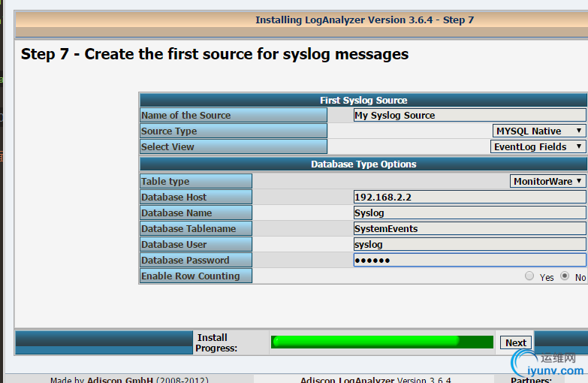This screenshot has height=383, width=588.
Task: Click the Database Tablename input field
Action: pos(470,228)
